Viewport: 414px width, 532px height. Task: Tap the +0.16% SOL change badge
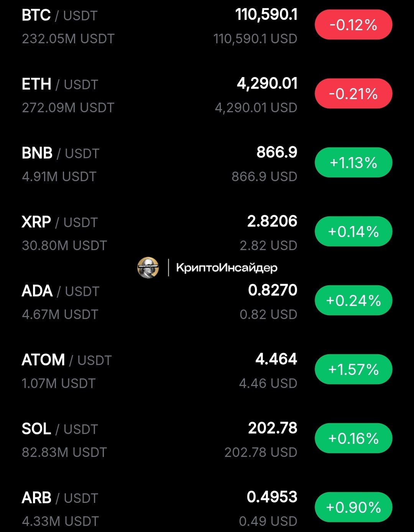[x=353, y=439]
